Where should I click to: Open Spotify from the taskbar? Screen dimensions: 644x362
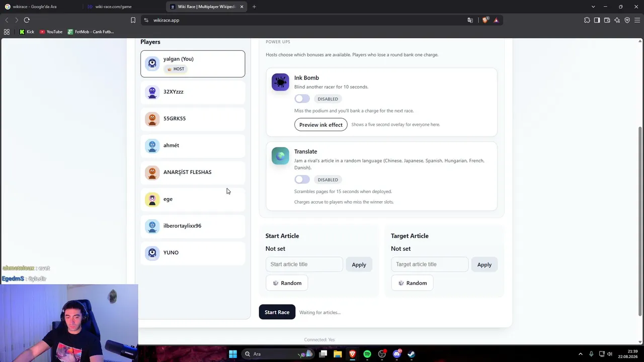coord(367,354)
